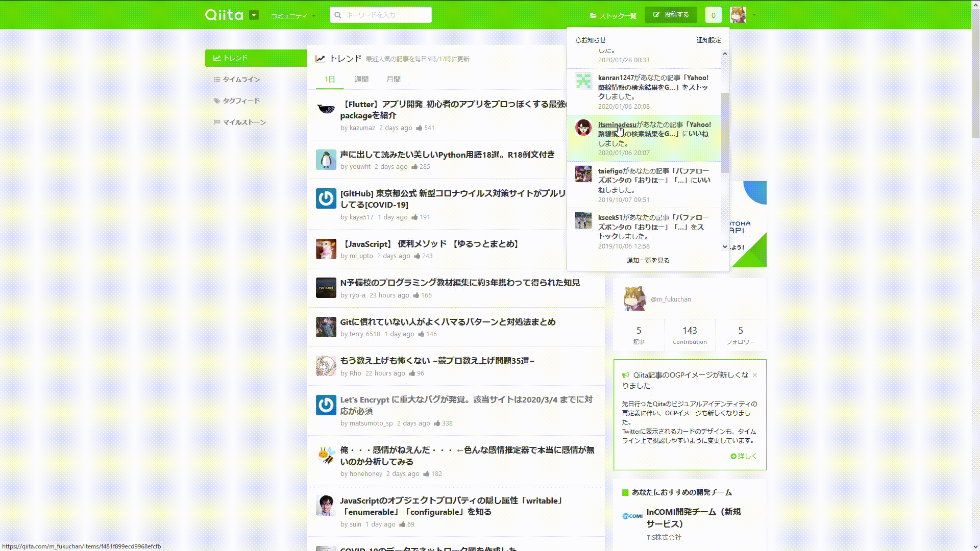
Task: Open stock list via the ストック一覧 folder icon
Action: point(593,15)
